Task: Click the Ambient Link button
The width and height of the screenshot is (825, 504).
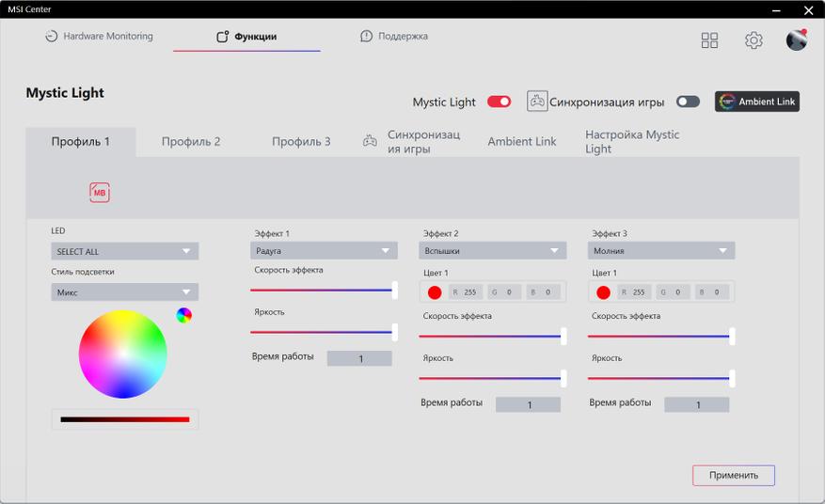Action: tap(757, 102)
